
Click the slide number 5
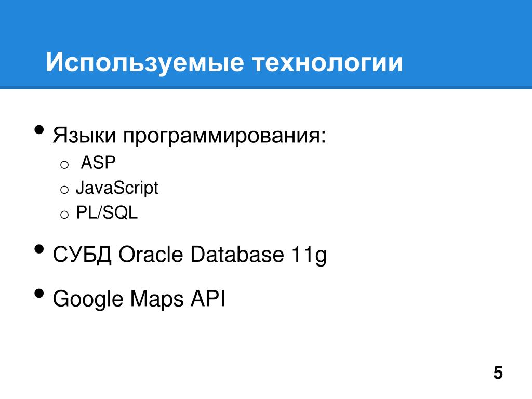(498, 373)
